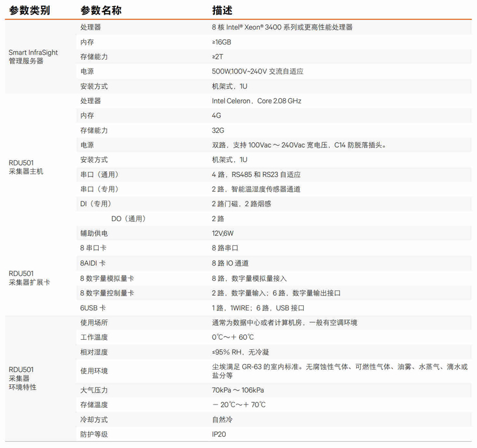Click the IP20 protection rating value
Screen dimensions: 477x448
219,434
